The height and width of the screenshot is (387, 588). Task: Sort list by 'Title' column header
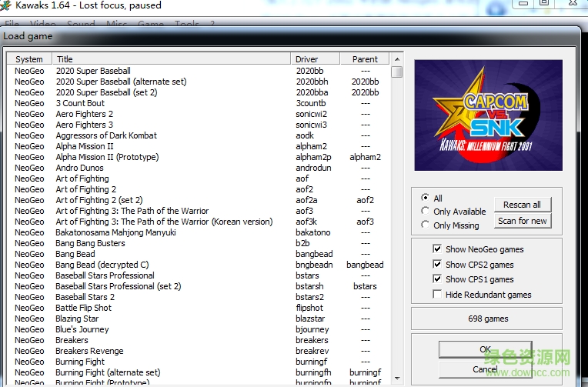coord(172,59)
